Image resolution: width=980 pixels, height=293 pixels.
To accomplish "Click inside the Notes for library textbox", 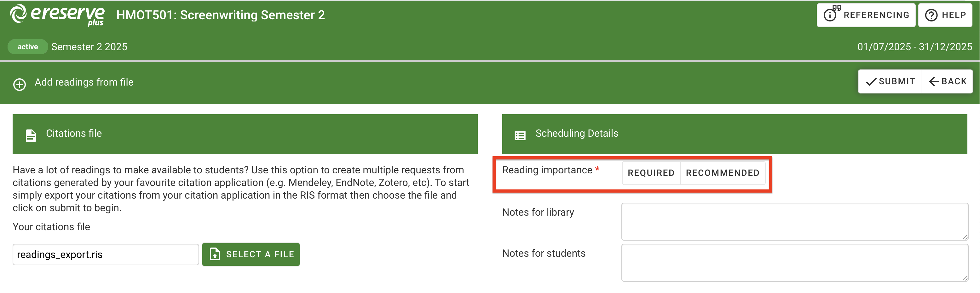I will 794,221.
